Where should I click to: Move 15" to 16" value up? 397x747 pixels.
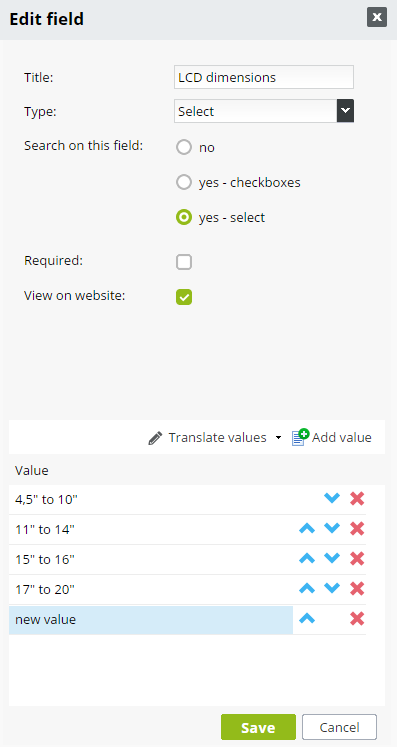307,558
